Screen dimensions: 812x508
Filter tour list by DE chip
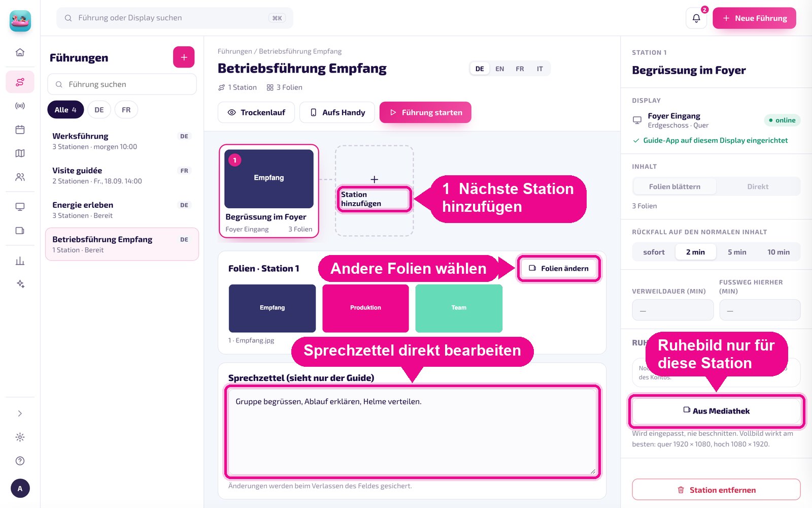[99, 110]
